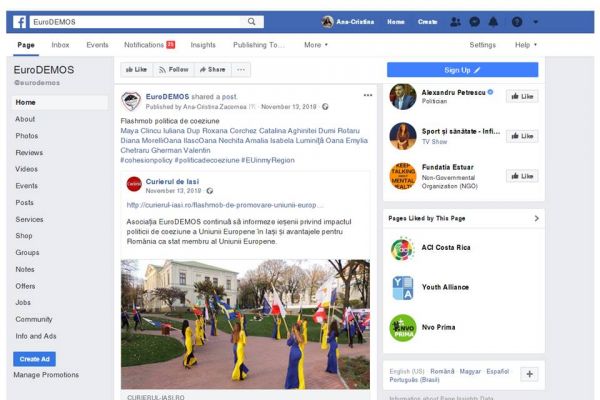Open account dropdown arrow in top bar
Viewport: 600px width, 400px height.
tap(536, 22)
